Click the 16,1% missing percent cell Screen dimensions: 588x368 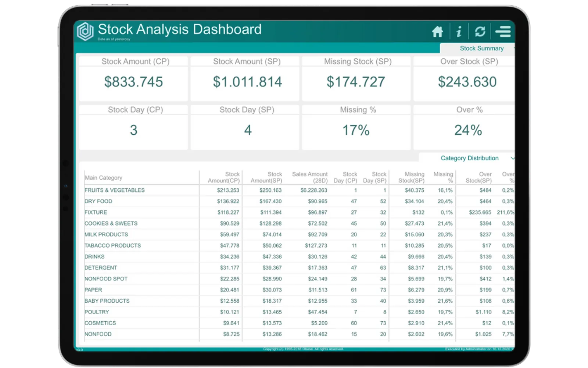[x=445, y=190]
